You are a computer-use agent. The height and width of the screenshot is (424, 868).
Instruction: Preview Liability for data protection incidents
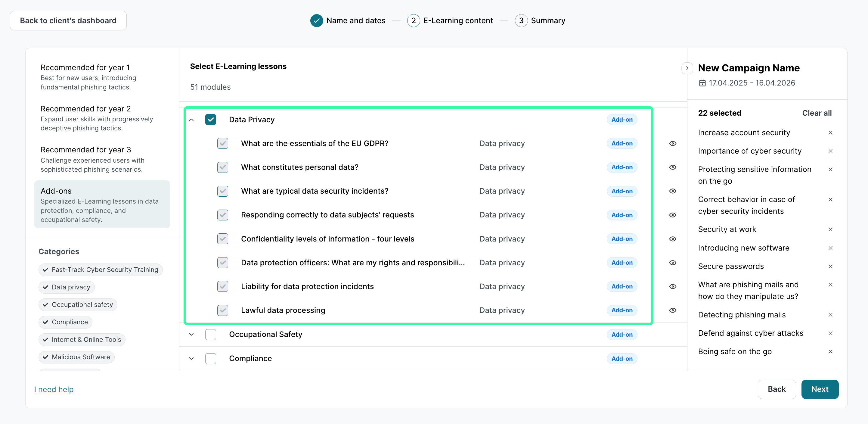[x=672, y=286]
